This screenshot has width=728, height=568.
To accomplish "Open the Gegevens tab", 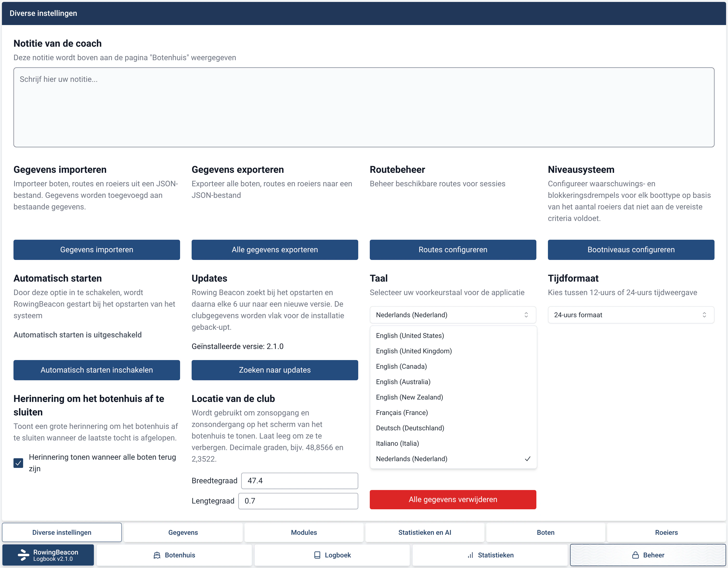I will coord(183,532).
